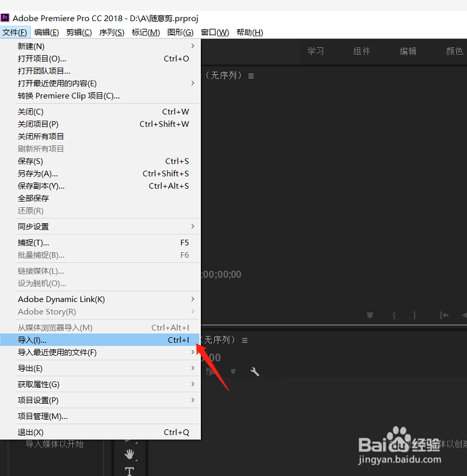Viewport: 467px width, 476px height.
Task: Select 关闭所有项目 entry
Action: coord(100,136)
